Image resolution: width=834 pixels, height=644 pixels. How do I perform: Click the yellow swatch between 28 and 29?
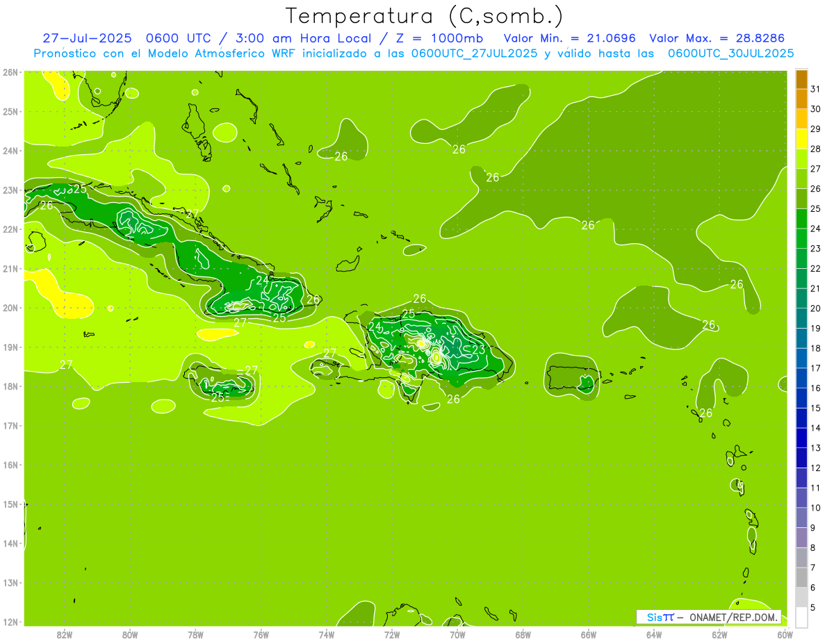click(801, 139)
